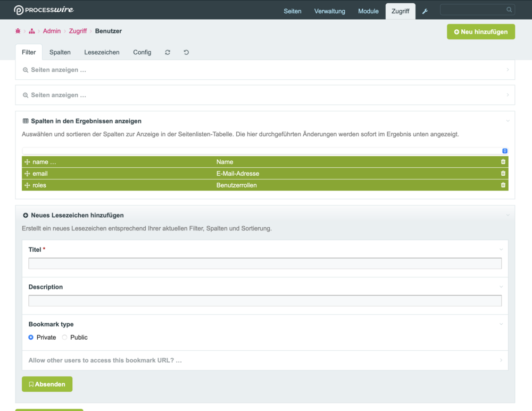Click the refresh results icon tab
The height and width of the screenshot is (411, 532).
click(168, 52)
